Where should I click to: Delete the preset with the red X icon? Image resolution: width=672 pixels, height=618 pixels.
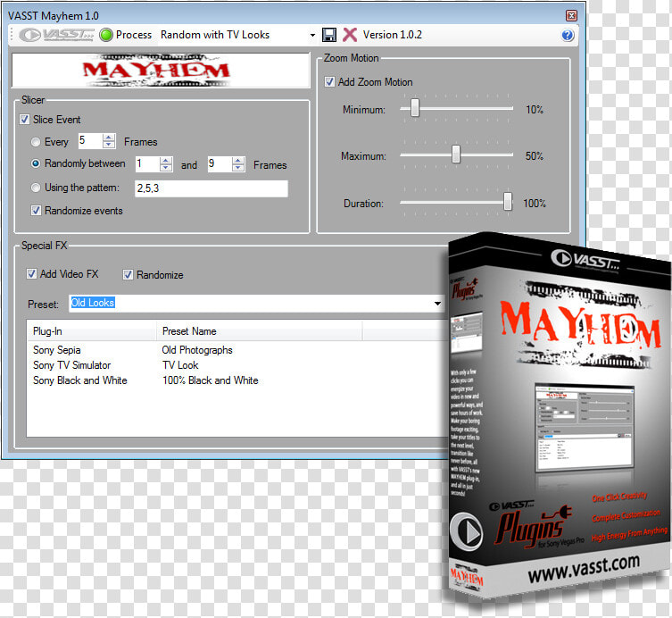coord(350,35)
